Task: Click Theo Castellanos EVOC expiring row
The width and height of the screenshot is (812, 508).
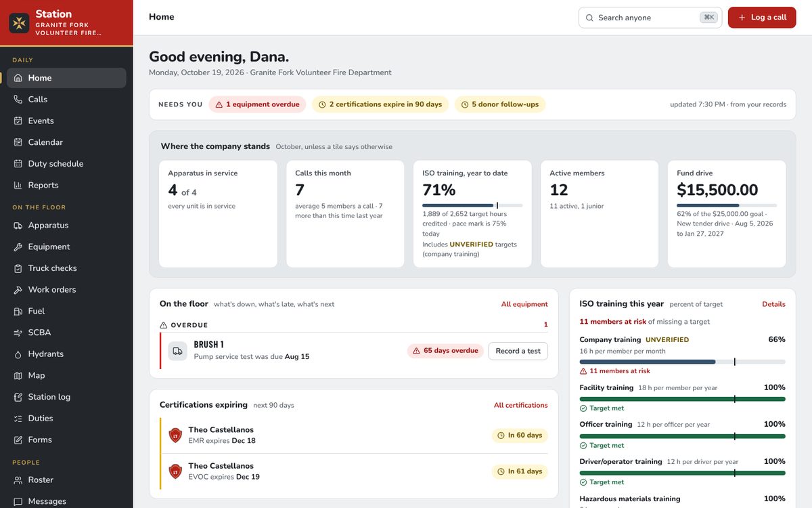Action: coord(354,471)
